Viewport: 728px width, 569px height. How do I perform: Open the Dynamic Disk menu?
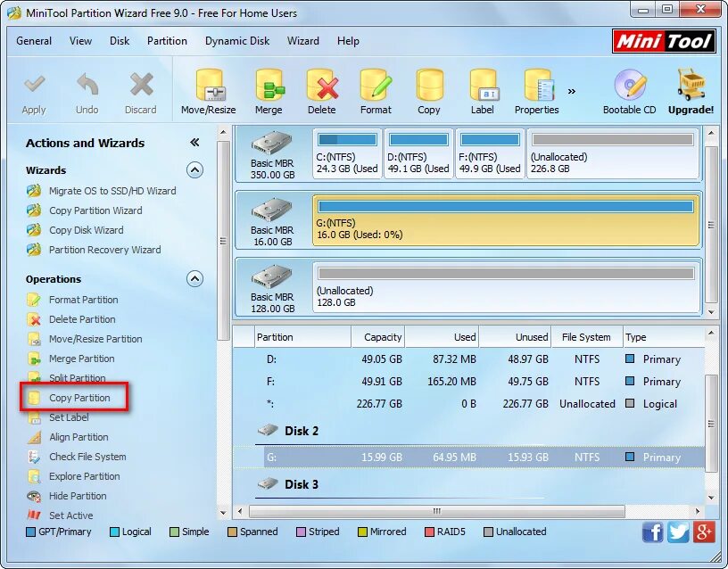(237, 41)
